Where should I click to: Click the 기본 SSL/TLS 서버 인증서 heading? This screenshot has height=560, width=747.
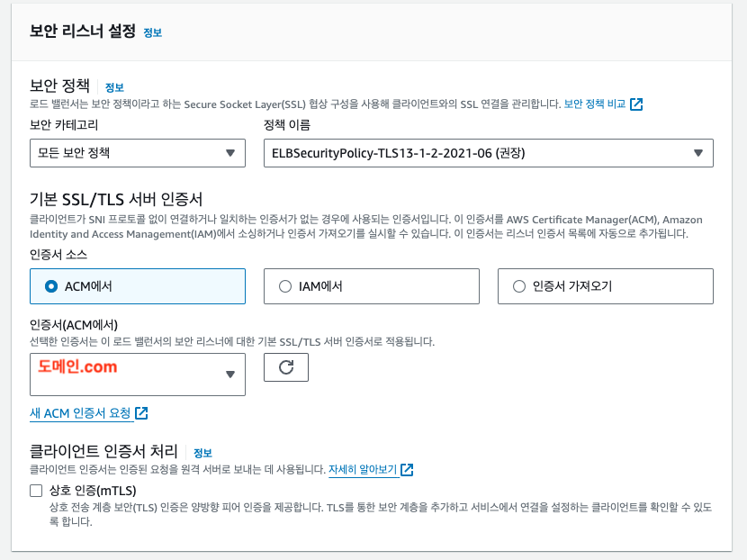(116, 199)
